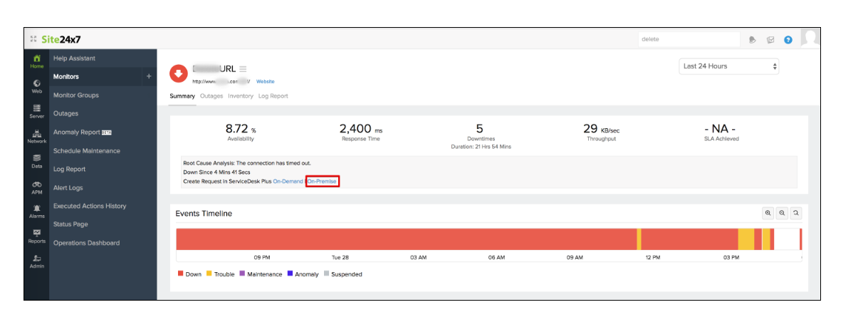Toggle the red Down legend swatch

point(181,274)
